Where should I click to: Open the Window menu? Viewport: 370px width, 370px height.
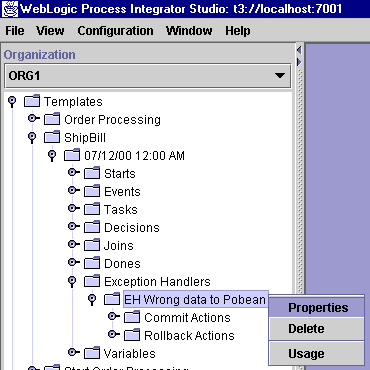[189, 31]
